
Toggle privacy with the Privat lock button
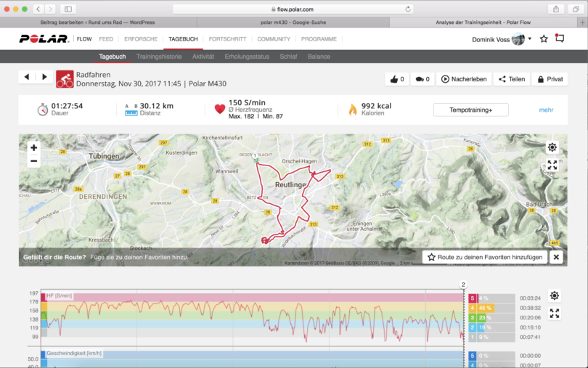pyautogui.click(x=549, y=79)
